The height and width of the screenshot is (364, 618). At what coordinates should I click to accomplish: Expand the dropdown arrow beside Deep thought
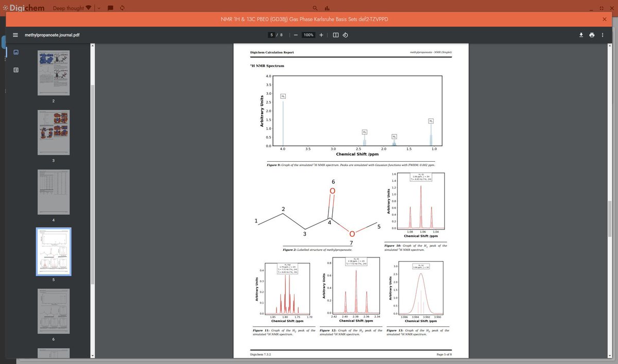click(98, 8)
